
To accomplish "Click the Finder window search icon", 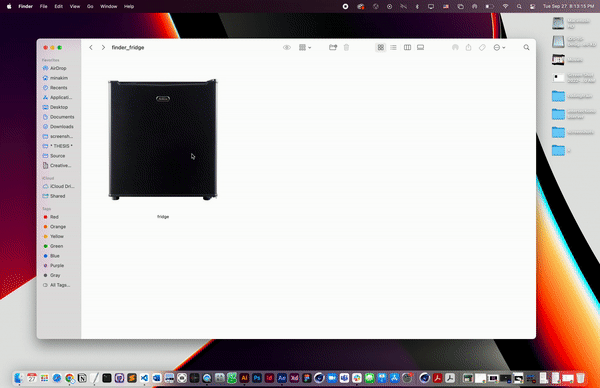I will pos(527,47).
